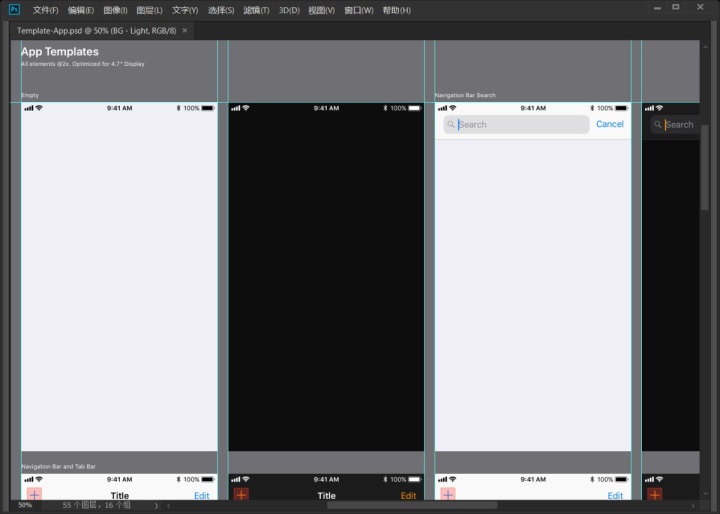
Task: Open the 选择(S) menu
Action: [x=221, y=10]
